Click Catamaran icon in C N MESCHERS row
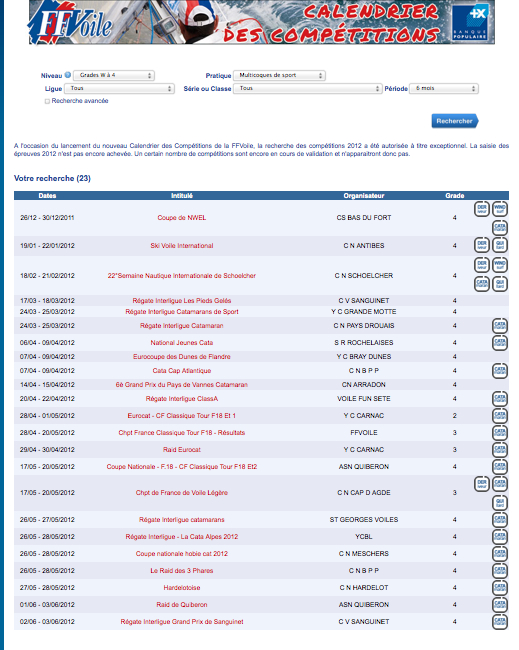Screen dimensions: 519x650 pyautogui.click(x=500, y=554)
